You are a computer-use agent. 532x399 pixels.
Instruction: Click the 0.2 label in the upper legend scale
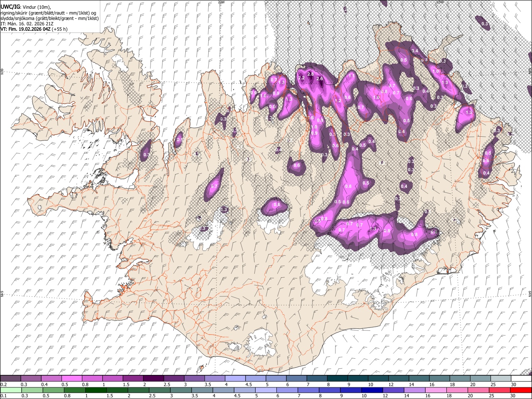3,384
